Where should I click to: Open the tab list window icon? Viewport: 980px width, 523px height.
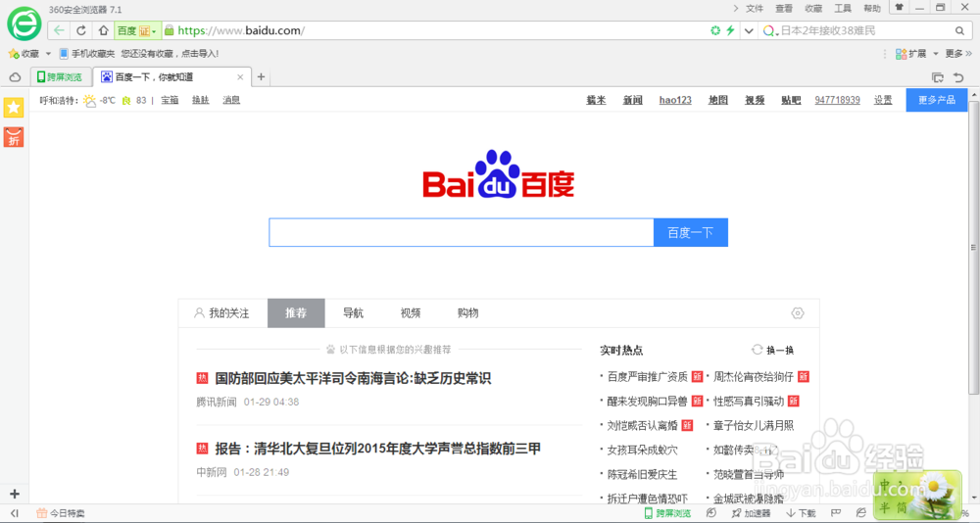(938, 77)
